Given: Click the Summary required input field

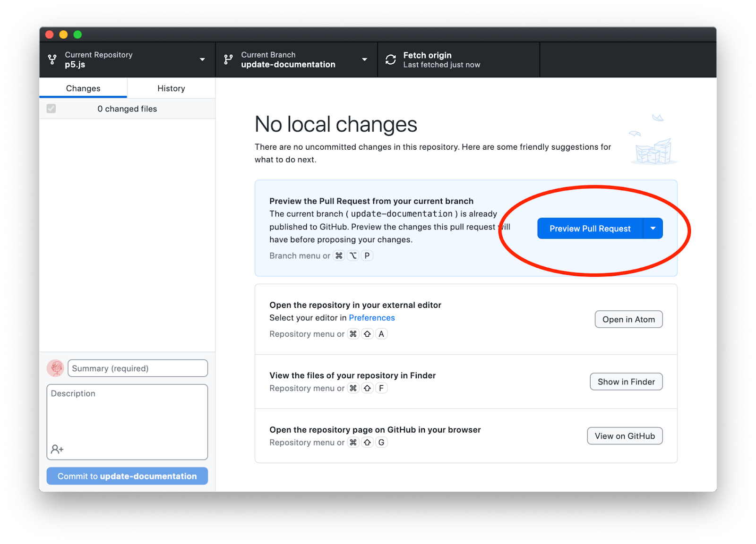Looking at the screenshot, I should [137, 368].
